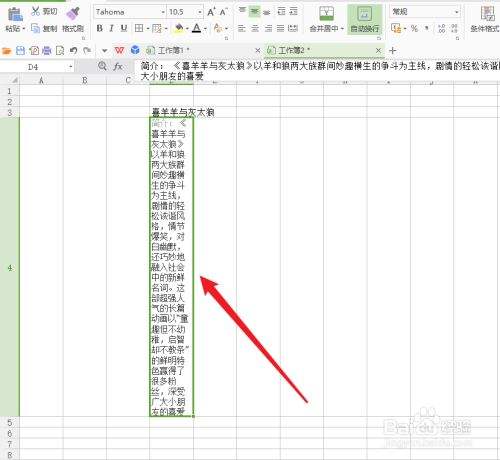Click the red WPS home icon
The height and width of the screenshot is (460, 500).
pyautogui.click(x=119, y=51)
